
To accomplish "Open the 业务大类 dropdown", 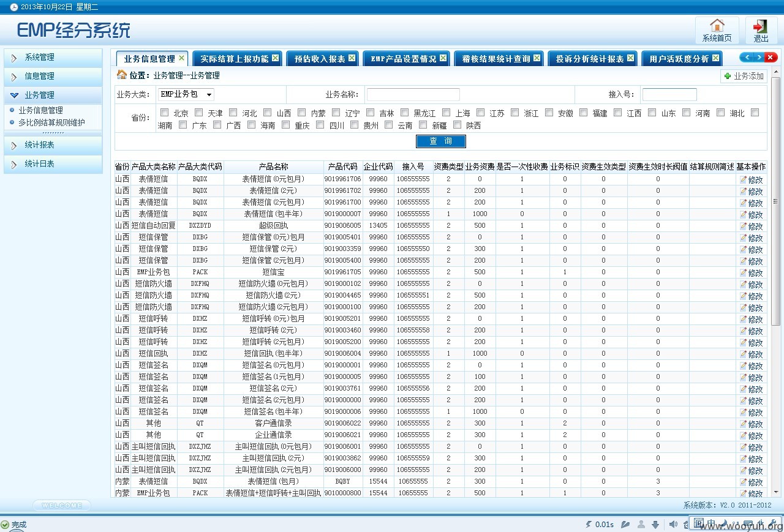I will click(186, 94).
